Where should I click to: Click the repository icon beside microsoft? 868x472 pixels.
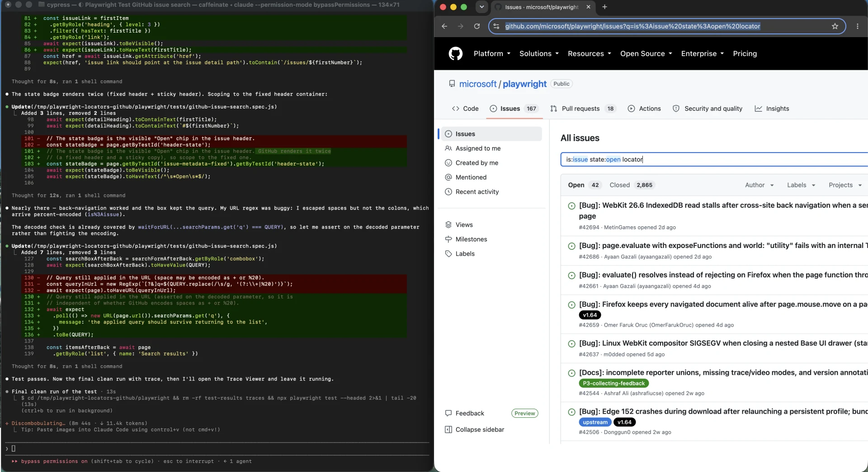(452, 84)
